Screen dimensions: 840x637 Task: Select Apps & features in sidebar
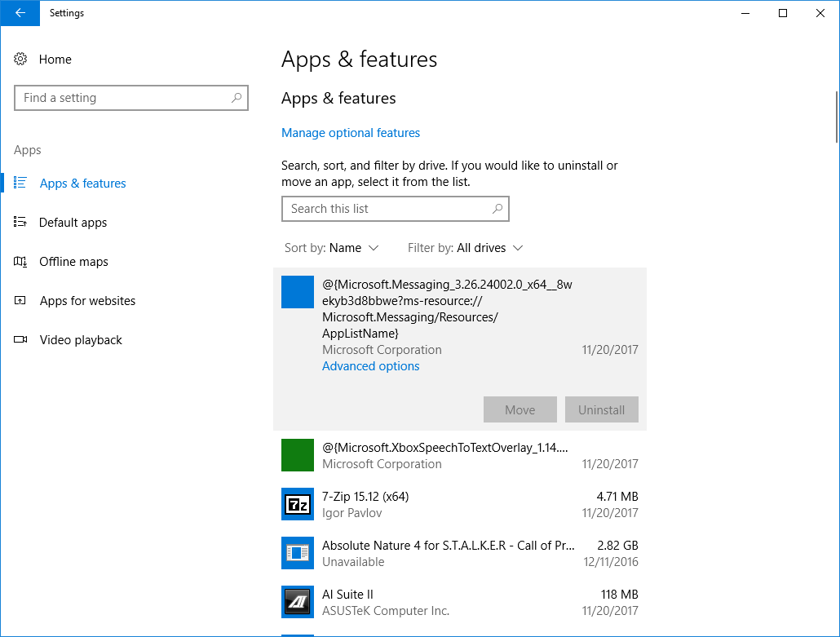coord(83,184)
